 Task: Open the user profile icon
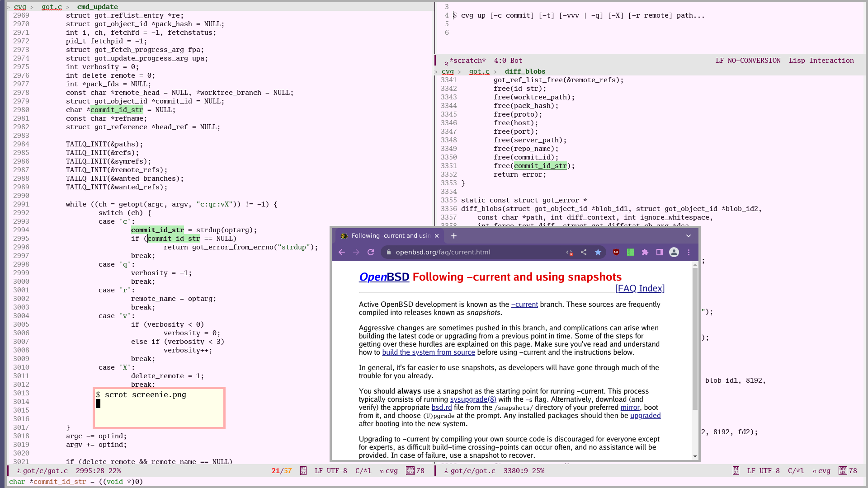click(674, 252)
